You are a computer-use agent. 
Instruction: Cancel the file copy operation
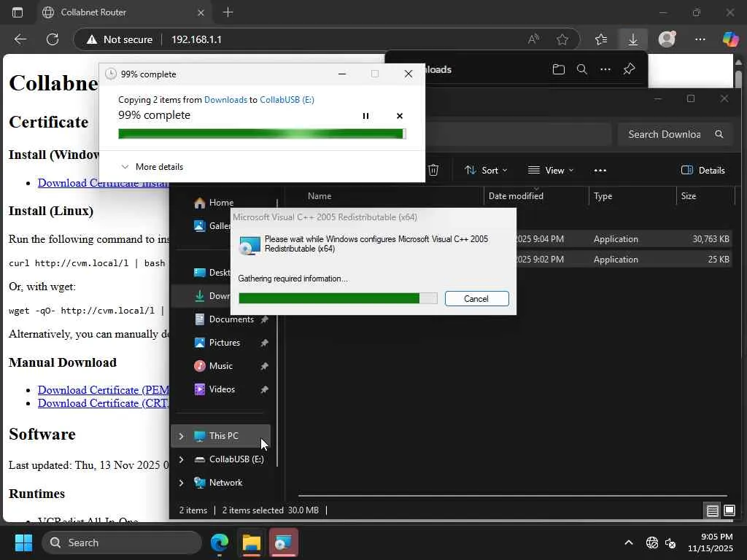coord(400,116)
